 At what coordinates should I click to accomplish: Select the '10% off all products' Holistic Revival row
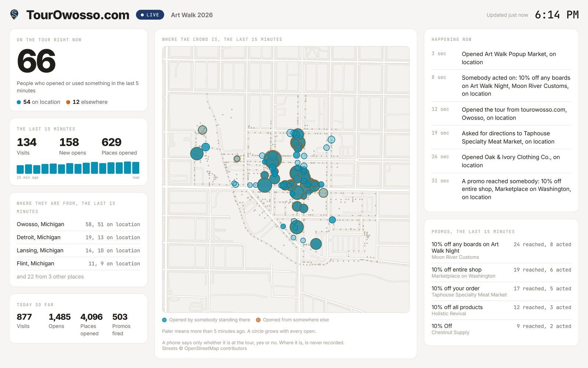click(x=501, y=310)
